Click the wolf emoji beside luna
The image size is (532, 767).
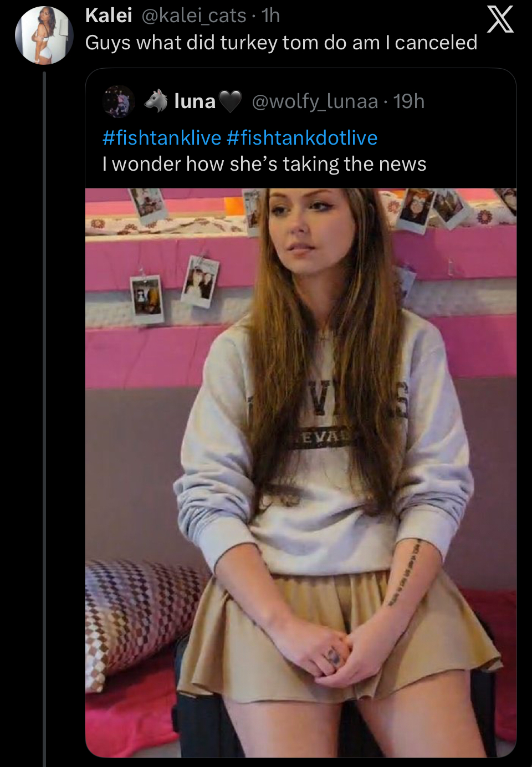tap(156, 101)
